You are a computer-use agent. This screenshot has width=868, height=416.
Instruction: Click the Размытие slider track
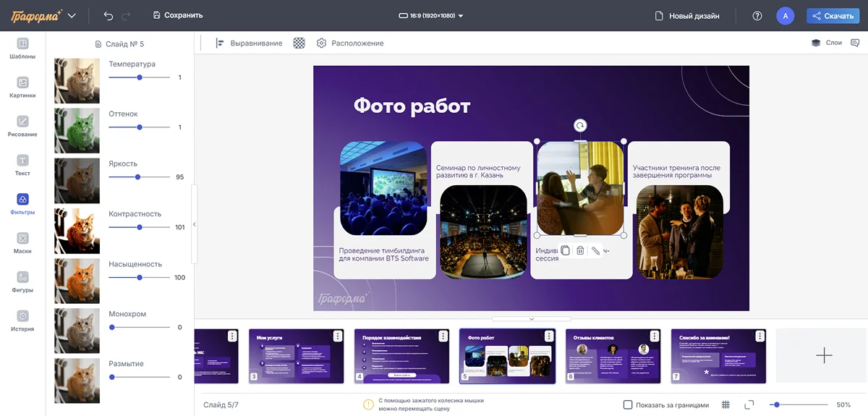140,377
